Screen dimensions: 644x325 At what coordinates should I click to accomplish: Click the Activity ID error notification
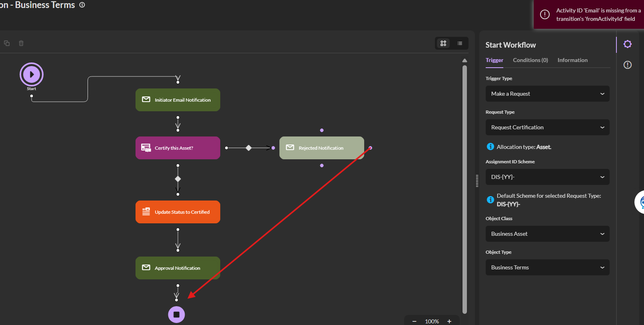(x=589, y=14)
